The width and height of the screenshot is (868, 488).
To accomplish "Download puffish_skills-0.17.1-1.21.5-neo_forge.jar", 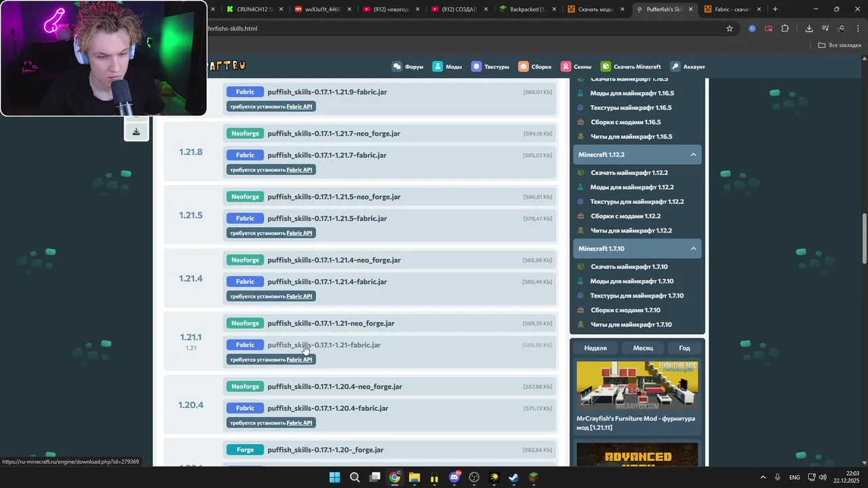I will [334, 197].
